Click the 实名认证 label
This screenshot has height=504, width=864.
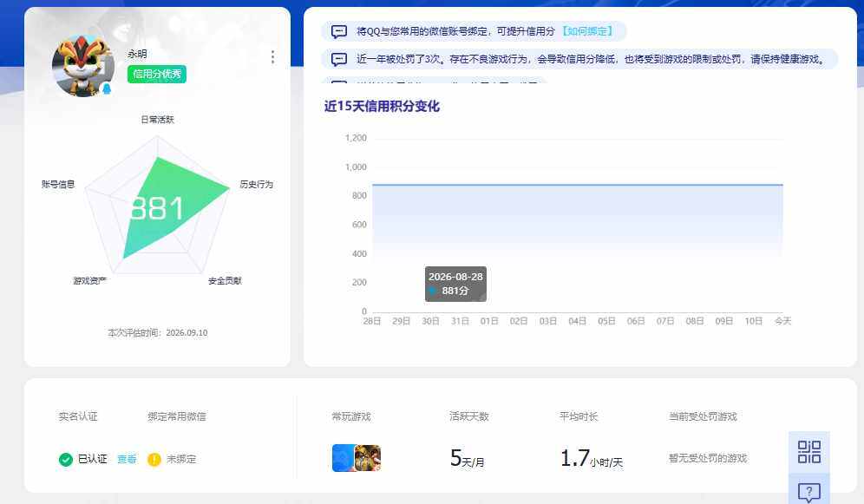click(x=78, y=416)
